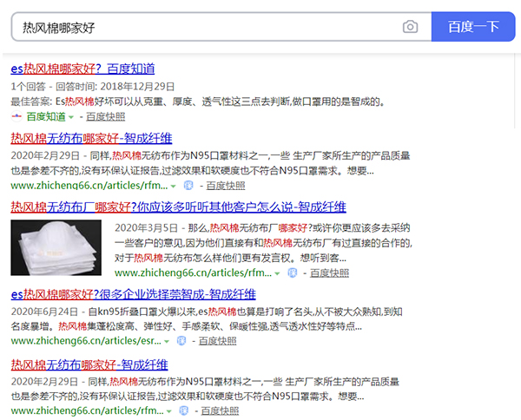
Task: Expand the arrow after the articles/esr URL
Action: point(169,341)
